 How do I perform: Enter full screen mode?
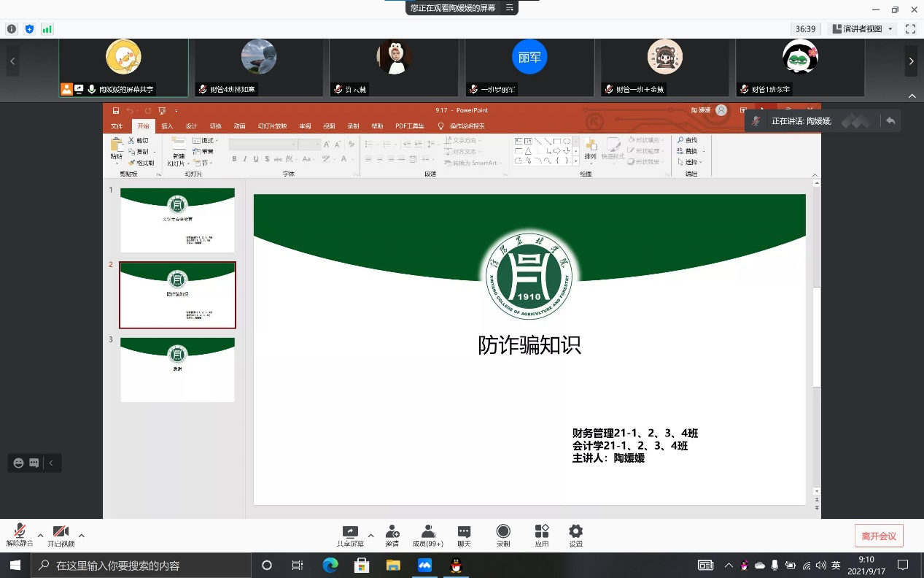point(910,29)
